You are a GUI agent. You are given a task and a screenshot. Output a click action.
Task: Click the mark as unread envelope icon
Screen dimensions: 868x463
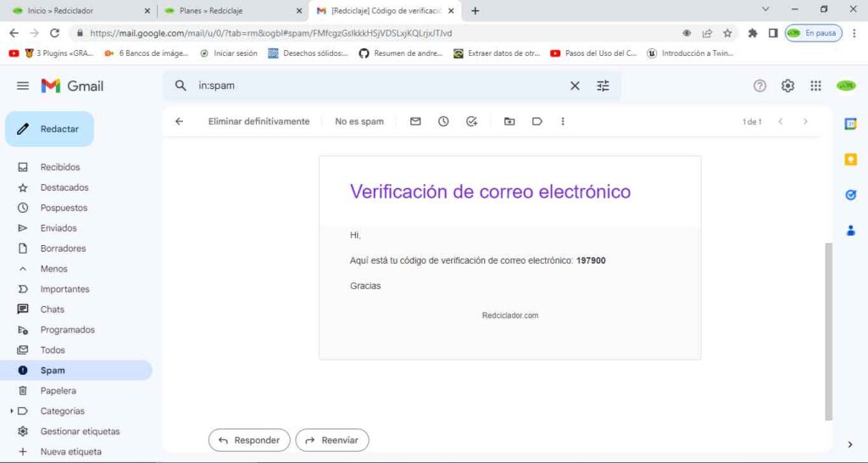[x=415, y=121]
